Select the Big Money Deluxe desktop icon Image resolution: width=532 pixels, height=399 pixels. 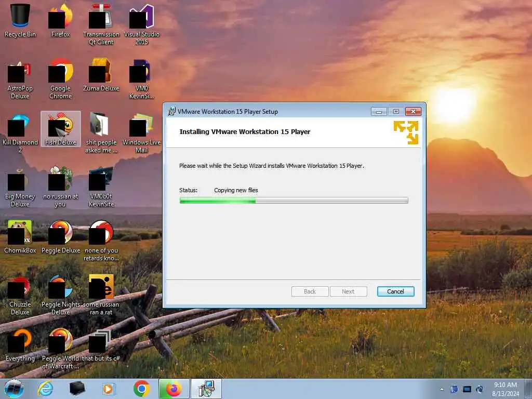[x=20, y=187]
